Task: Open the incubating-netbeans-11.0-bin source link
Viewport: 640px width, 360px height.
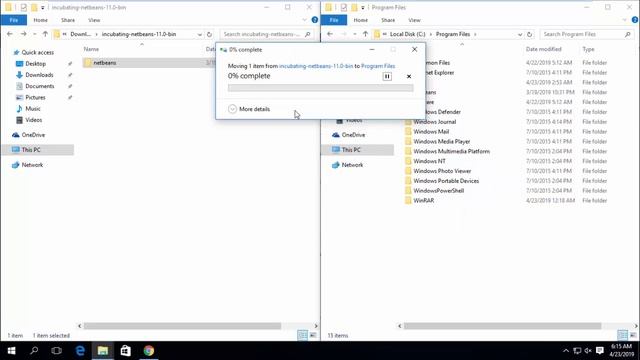Action: pos(316,66)
